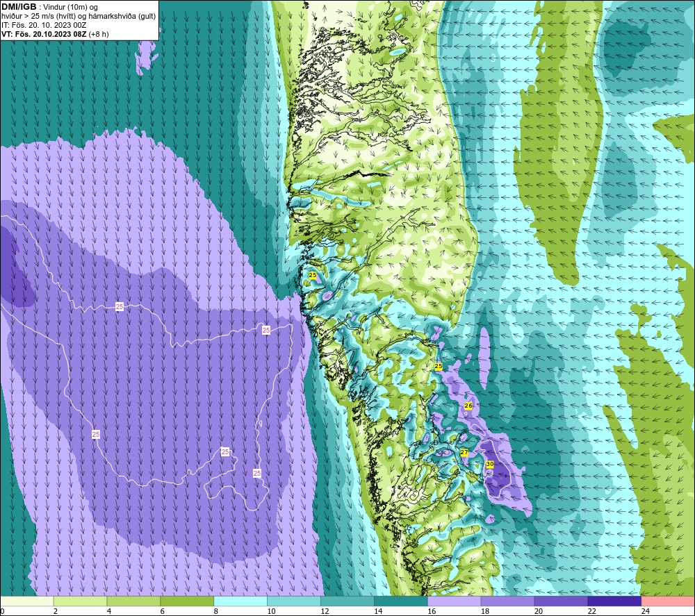The image size is (695, 616).
Task: Click the yellow 27 gust label
Action: tap(464, 453)
